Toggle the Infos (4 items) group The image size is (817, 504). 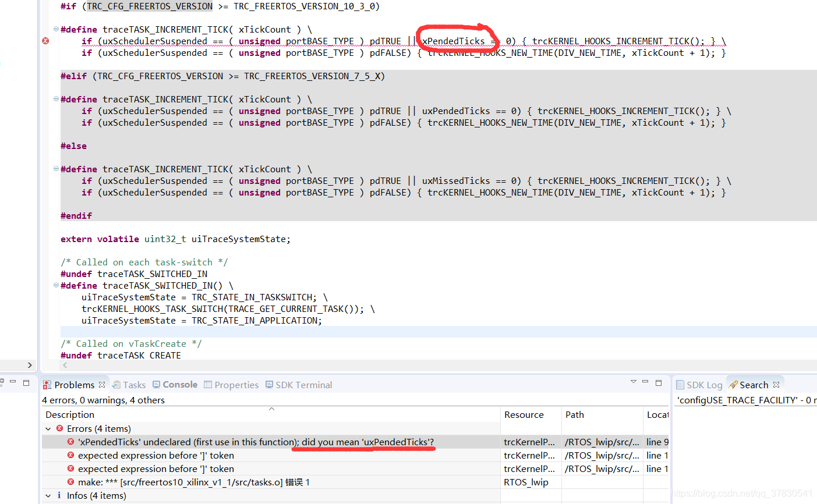(x=48, y=495)
